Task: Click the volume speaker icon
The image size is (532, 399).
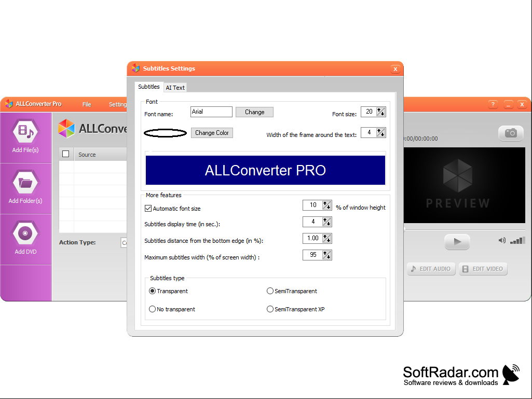Action: (x=502, y=241)
